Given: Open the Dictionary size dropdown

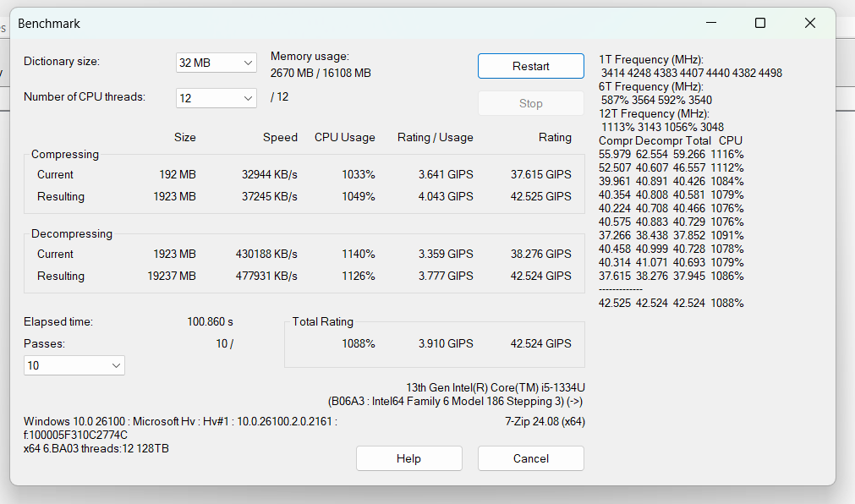Looking at the screenshot, I should [216, 63].
